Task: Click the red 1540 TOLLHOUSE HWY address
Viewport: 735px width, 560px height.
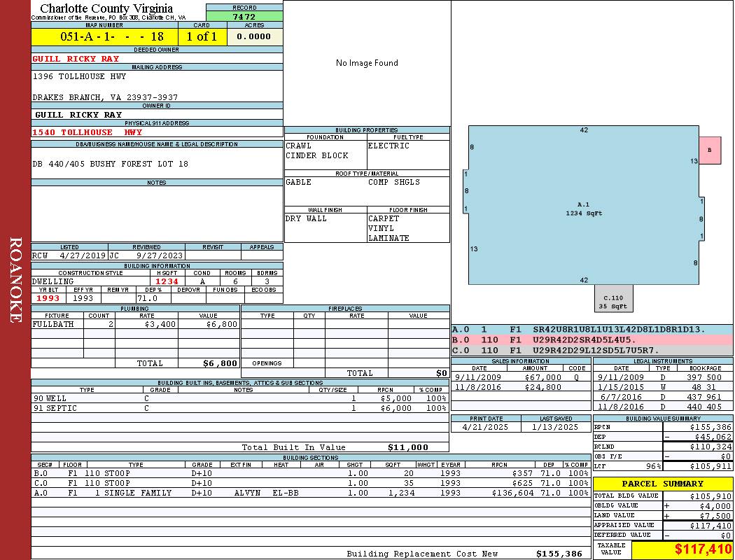Action: coord(87,132)
